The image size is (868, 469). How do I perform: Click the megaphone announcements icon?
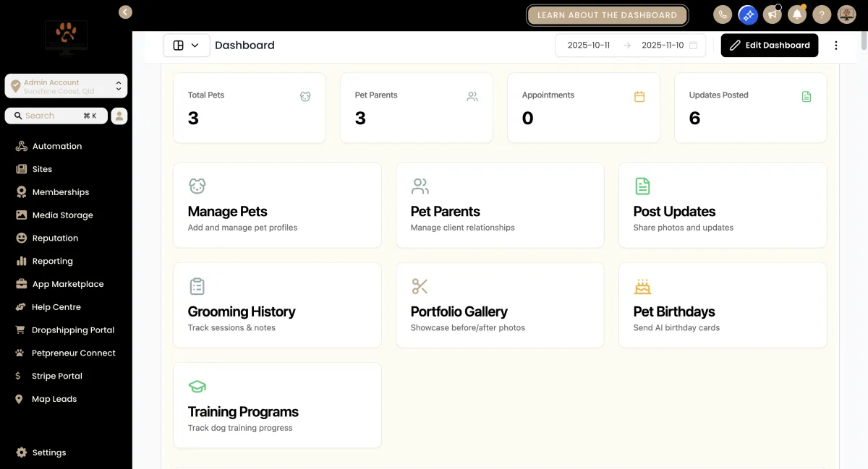(773, 14)
